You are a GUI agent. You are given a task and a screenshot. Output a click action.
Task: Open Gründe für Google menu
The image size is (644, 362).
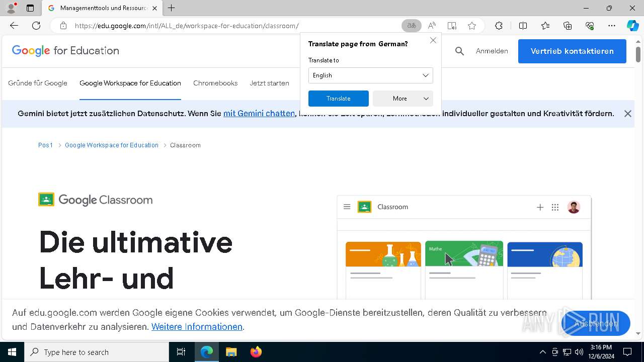coord(38,83)
